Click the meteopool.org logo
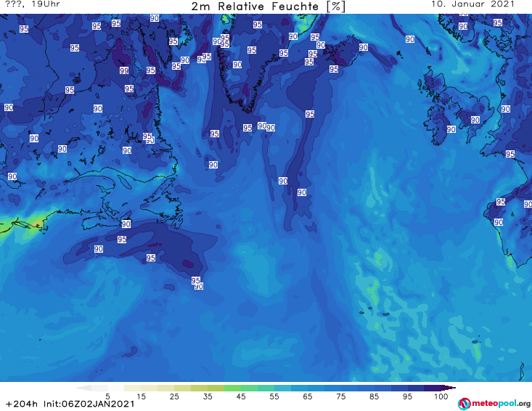The width and height of the screenshot is (532, 411). point(494,404)
